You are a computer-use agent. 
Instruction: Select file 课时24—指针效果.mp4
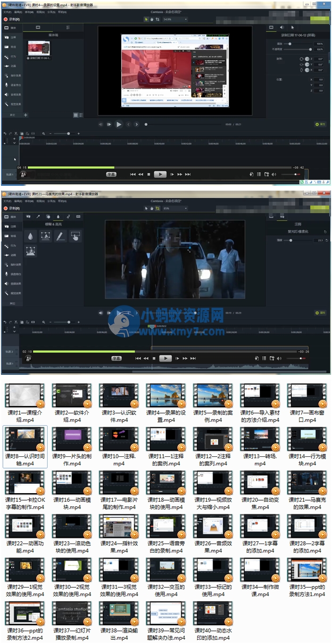point(119,535)
